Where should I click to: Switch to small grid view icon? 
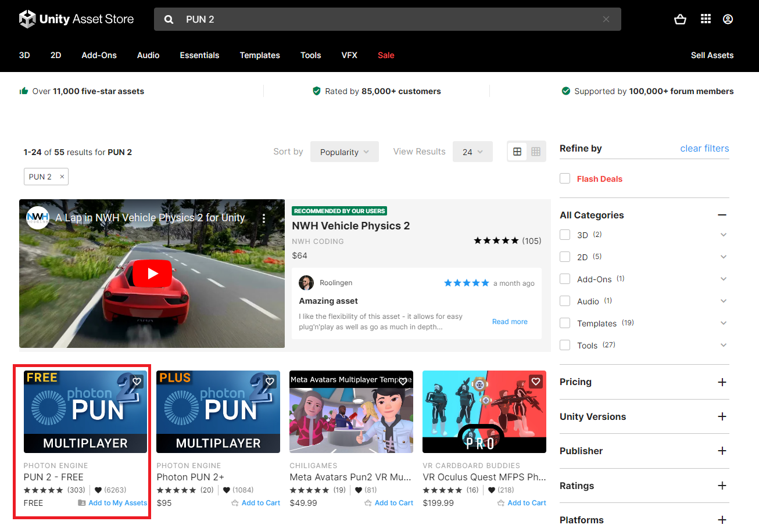536,152
